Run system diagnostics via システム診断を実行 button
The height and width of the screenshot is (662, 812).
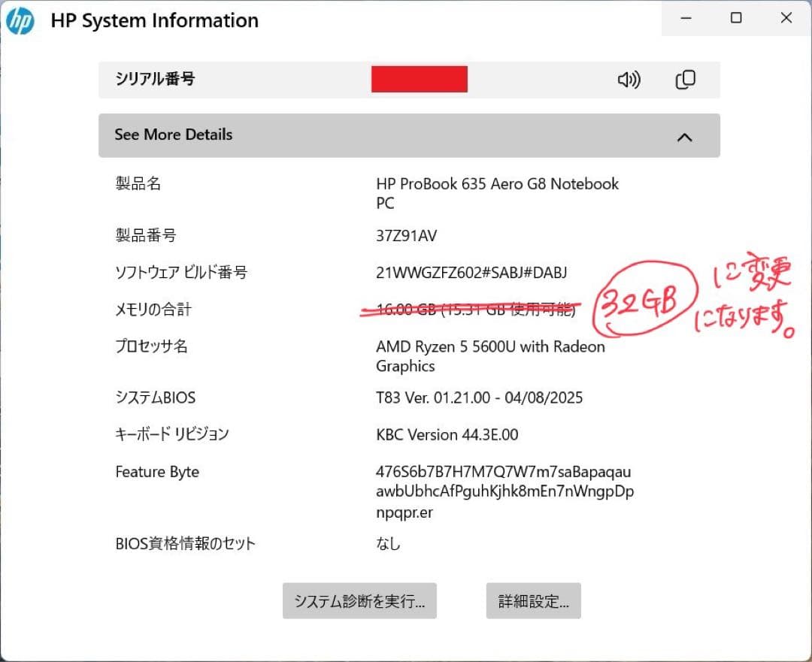tap(359, 600)
